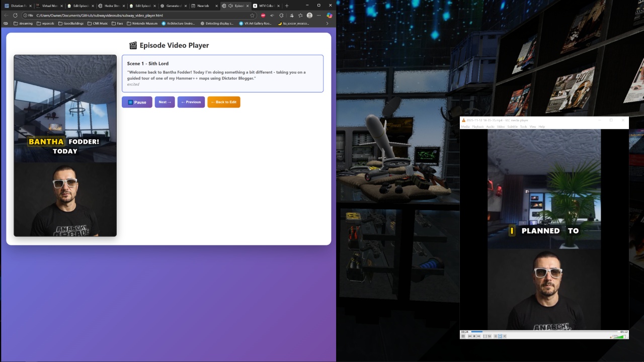The image size is (644, 362).
Task: Click VLC elapsed time 00:24
Action: pos(464,332)
